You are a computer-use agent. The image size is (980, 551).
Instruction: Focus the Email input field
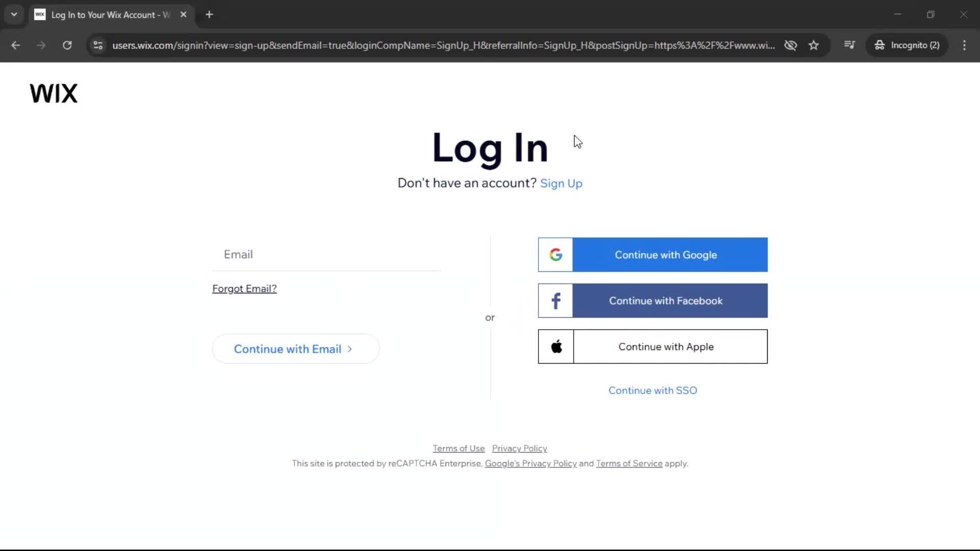point(327,255)
